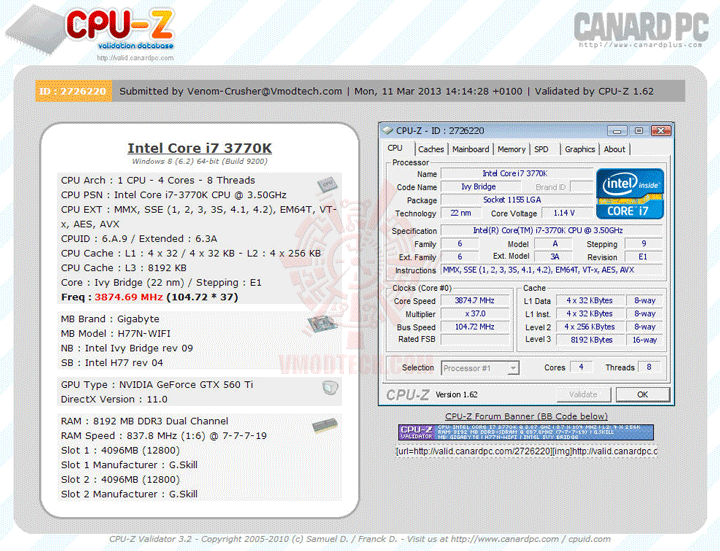The height and width of the screenshot is (551, 720).
Task: Switch to the Caches tab
Action: coord(431,149)
